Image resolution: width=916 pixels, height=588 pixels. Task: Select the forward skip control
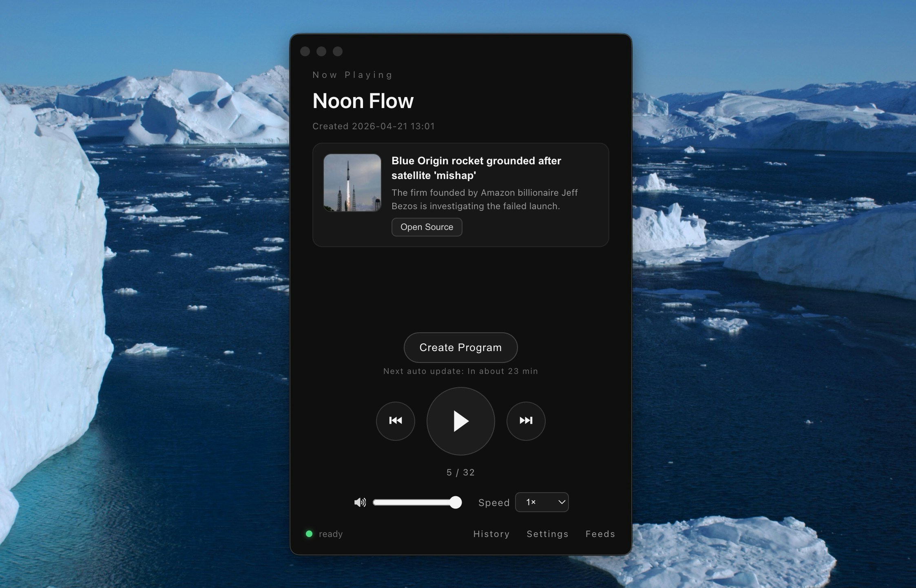click(x=526, y=421)
